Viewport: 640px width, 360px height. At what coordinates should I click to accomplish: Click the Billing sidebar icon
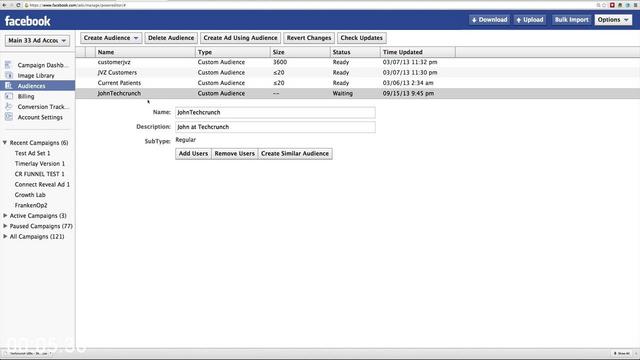coord(9,96)
